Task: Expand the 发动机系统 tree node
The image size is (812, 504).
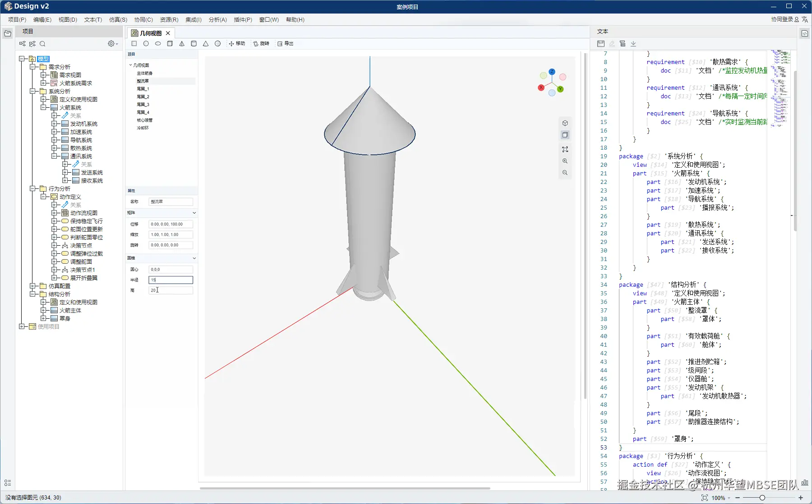Action: tap(54, 124)
